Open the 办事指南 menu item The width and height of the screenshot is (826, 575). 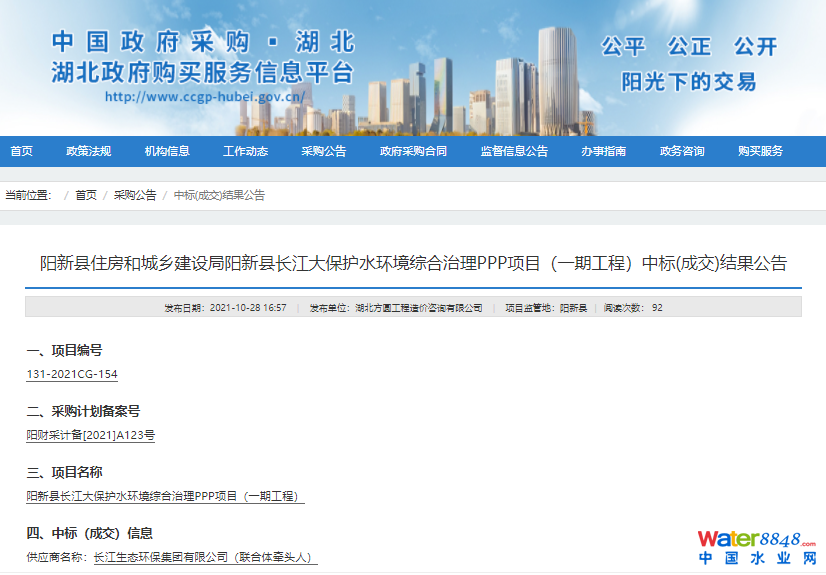tap(604, 151)
